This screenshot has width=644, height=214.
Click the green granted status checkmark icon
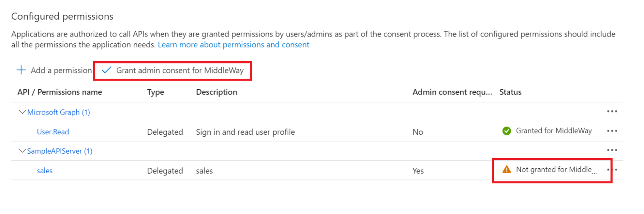[506, 131]
